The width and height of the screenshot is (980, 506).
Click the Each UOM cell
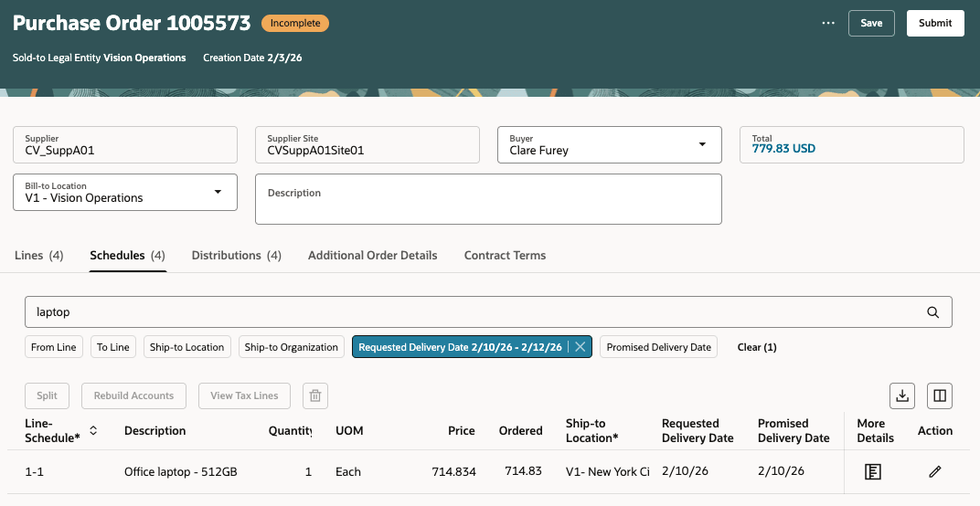(348, 471)
